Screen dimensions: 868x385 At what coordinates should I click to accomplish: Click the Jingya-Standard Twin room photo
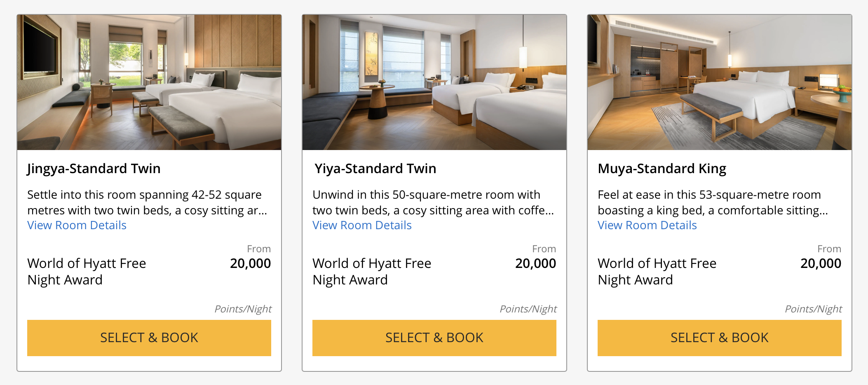point(149,82)
